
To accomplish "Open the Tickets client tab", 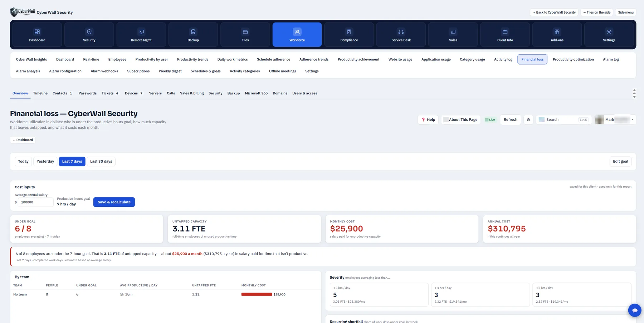I will coord(110,93).
